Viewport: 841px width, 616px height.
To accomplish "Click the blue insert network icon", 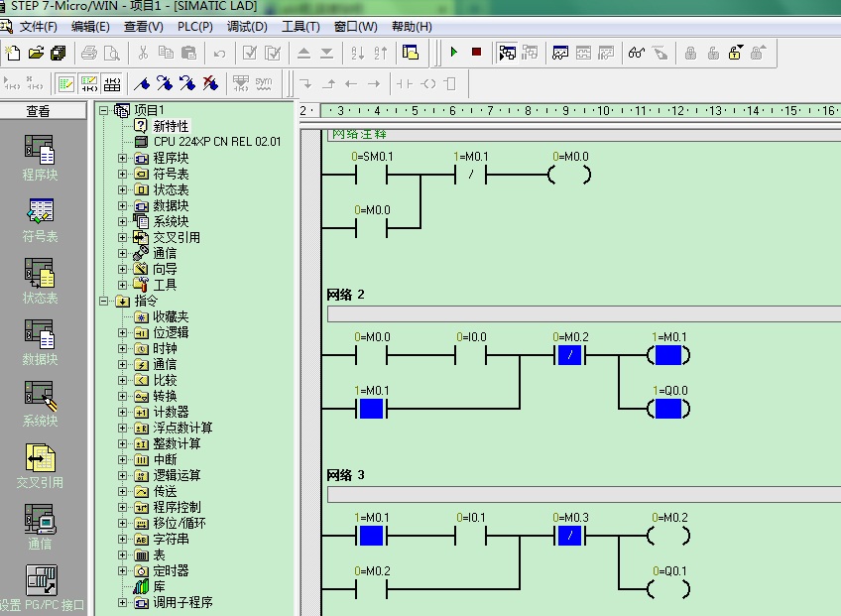I will (x=142, y=83).
